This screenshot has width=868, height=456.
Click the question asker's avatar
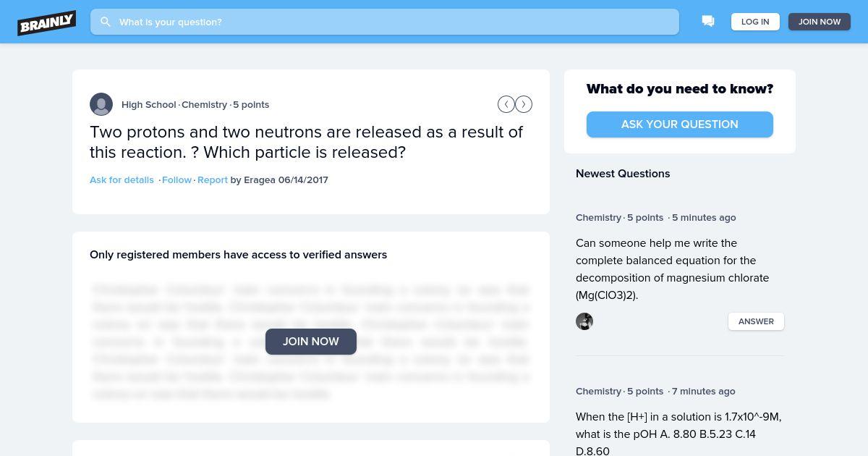[101, 104]
